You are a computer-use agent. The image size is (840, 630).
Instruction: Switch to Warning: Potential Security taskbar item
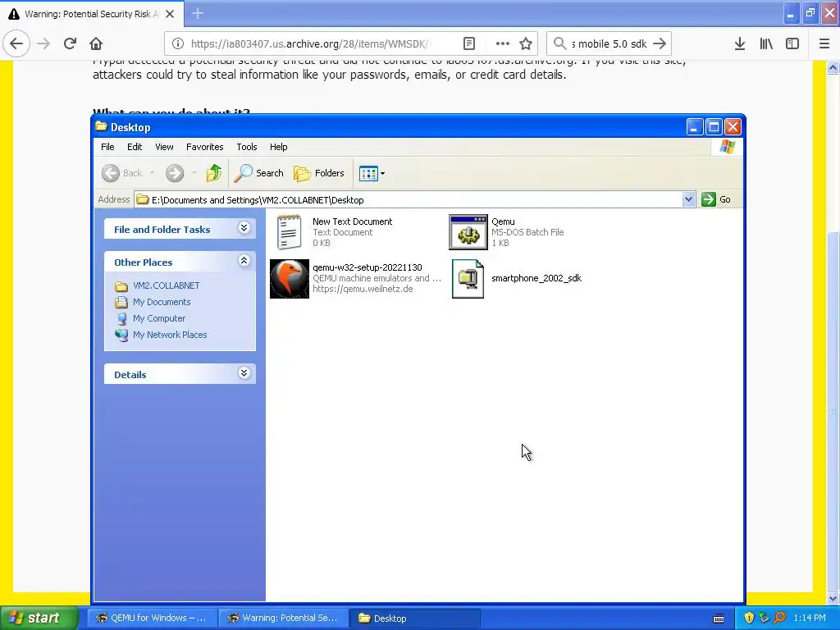click(283, 619)
